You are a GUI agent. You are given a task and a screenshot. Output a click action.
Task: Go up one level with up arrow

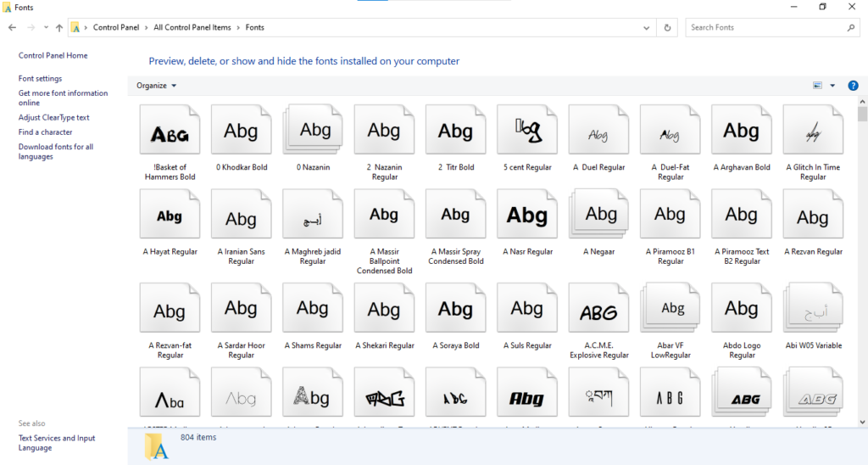[x=59, y=27]
